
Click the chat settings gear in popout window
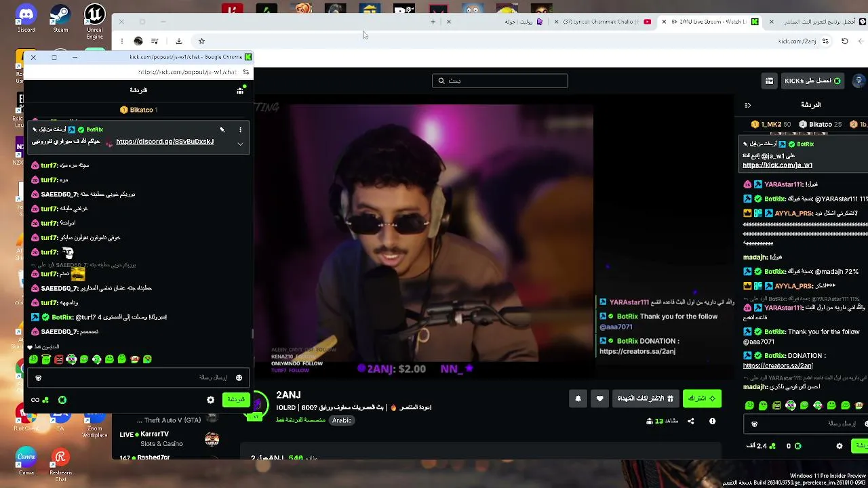click(x=210, y=400)
